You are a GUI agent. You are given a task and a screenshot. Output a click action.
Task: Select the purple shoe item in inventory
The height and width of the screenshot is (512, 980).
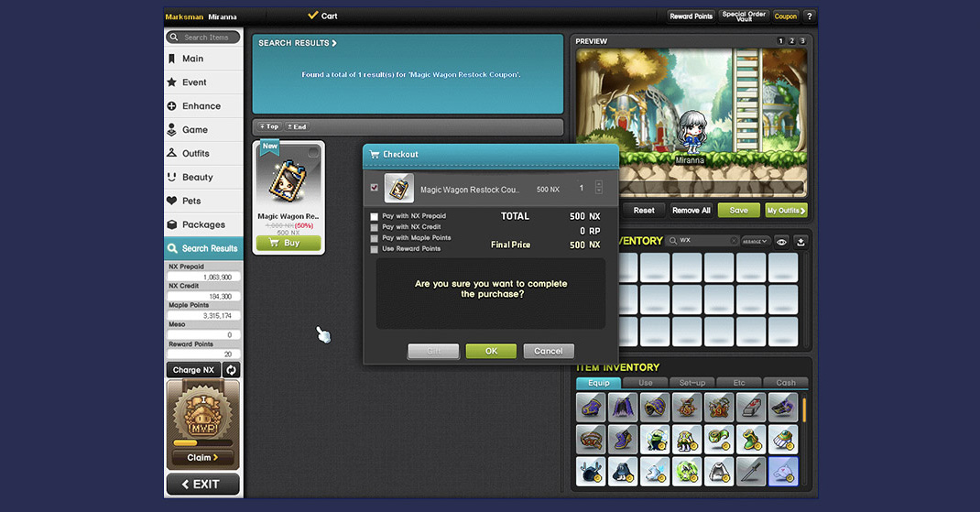coord(623,440)
